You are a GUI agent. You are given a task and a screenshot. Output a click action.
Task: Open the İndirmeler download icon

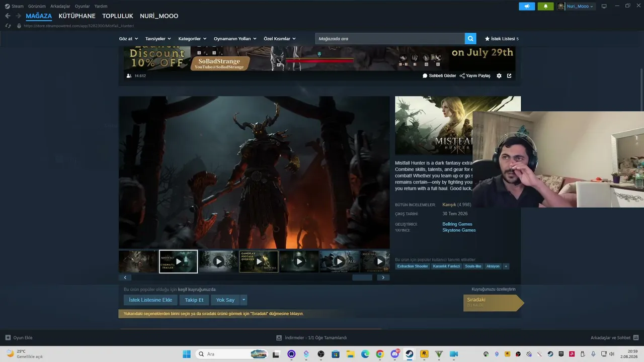[x=279, y=338]
